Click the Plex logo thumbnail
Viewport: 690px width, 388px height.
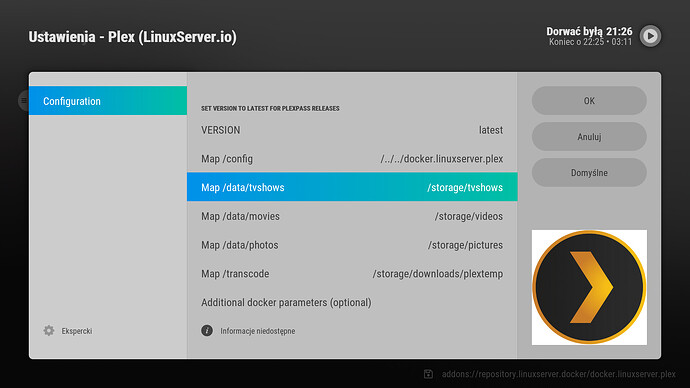pos(589,287)
